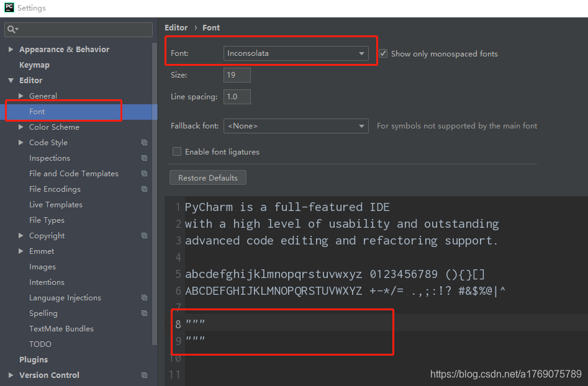The height and width of the screenshot is (386, 588).
Task: Select Font under the Editor section
Action: [x=37, y=111]
